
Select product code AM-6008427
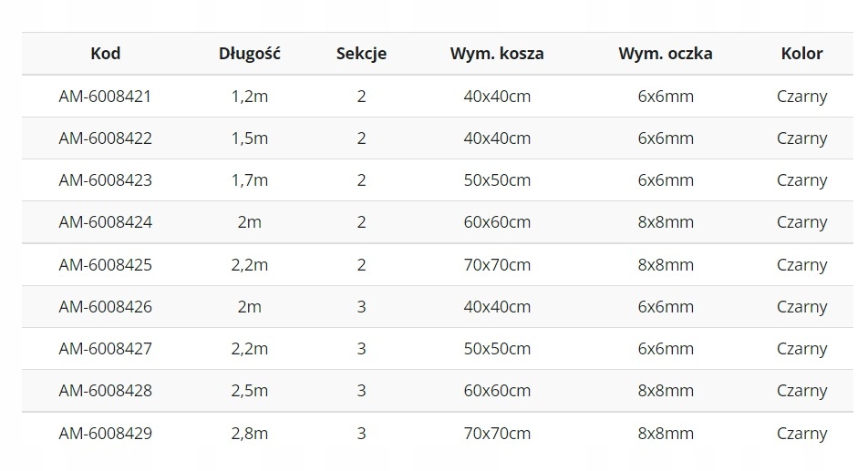coord(105,349)
